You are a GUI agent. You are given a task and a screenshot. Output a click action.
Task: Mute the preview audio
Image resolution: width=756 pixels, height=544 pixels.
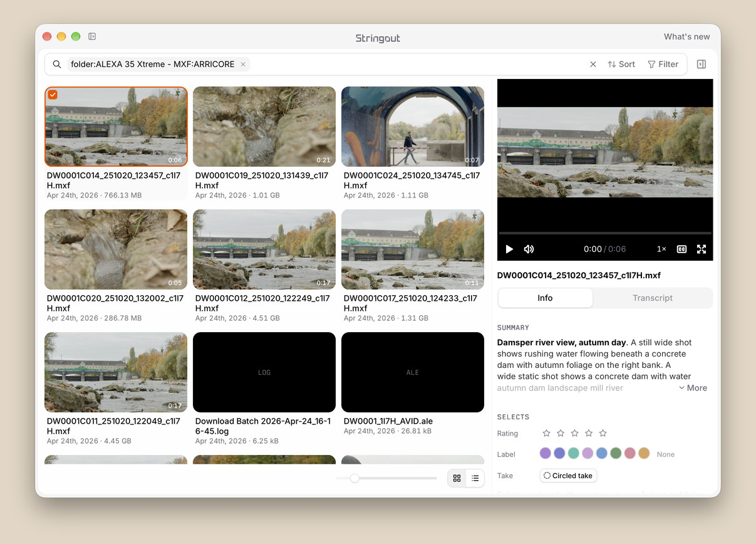[x=529, y=249]
